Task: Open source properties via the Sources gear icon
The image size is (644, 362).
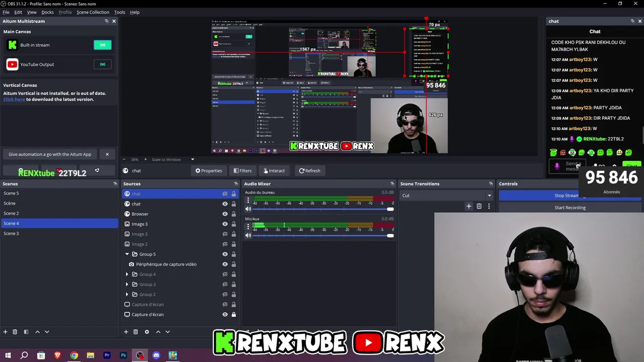Action: click(x=147, y=332)
